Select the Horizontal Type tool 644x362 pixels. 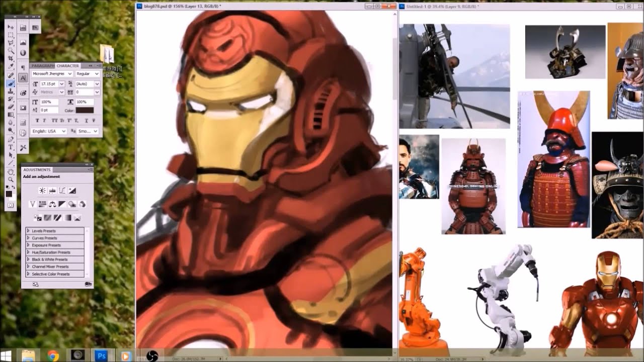pos(11,146)
